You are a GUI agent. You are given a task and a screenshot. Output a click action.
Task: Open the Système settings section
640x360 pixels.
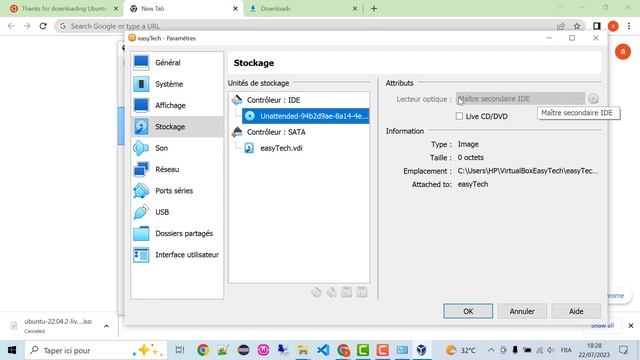coord(177,84)
